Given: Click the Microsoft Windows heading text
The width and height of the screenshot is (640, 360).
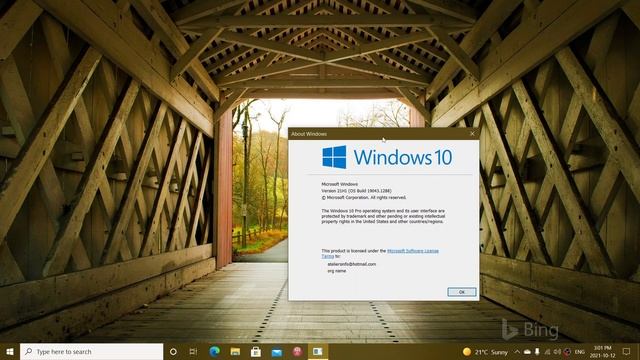Looking at the screenshot, I should click(x=340, y=184).
